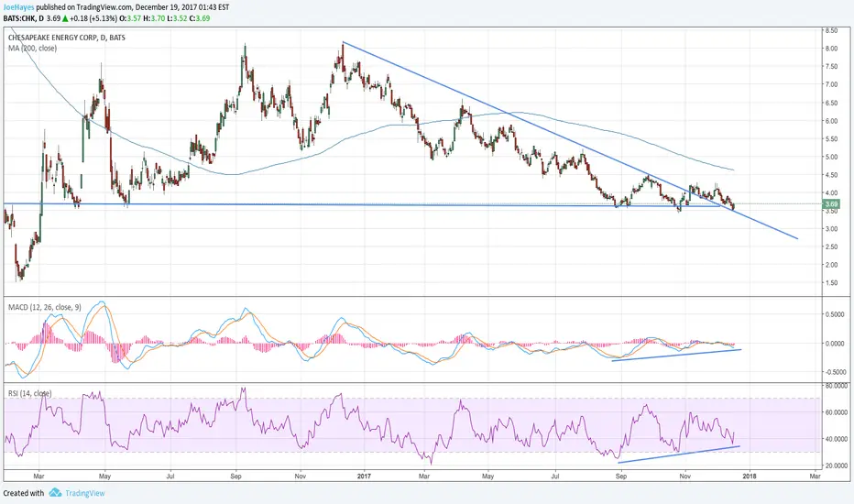Click the 60.0000 RSI axis label

(x=837, y=412)
